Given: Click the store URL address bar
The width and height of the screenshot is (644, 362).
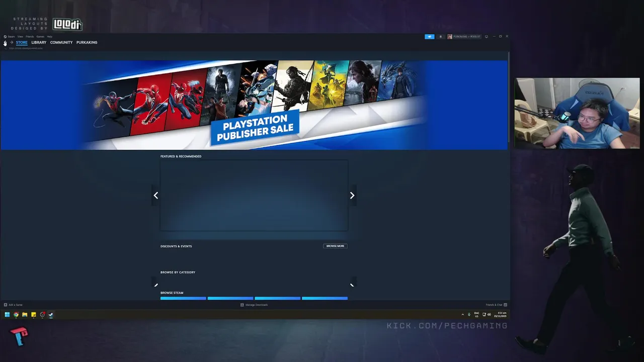Looking at the screenshot, I should pyautogui.click(x=25, y=48).
